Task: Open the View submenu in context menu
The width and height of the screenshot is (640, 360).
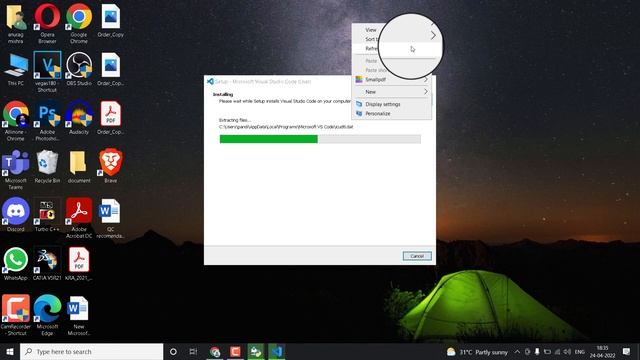Action: coord(371,30)
